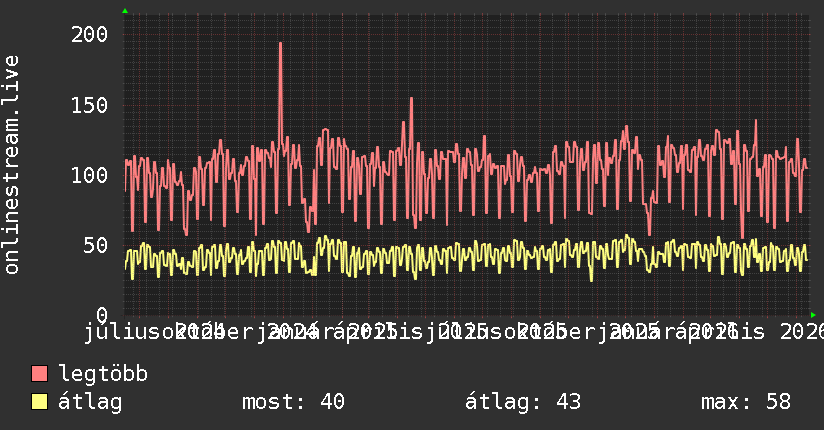Click the red legtöbb legend swatch
824x430 pixels.
pyautogui.click(x=39, y=373)
